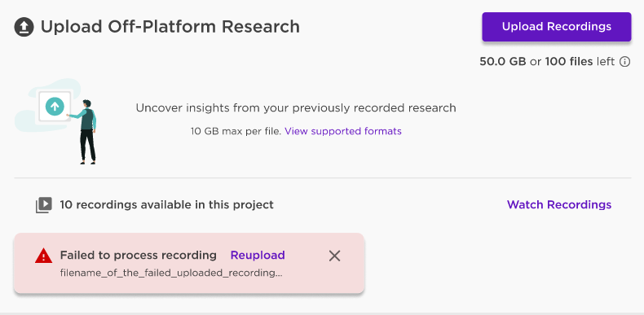The image size is (644, 315).
Task: Click Reupload in the error banner
Action: tap(258, 255)
